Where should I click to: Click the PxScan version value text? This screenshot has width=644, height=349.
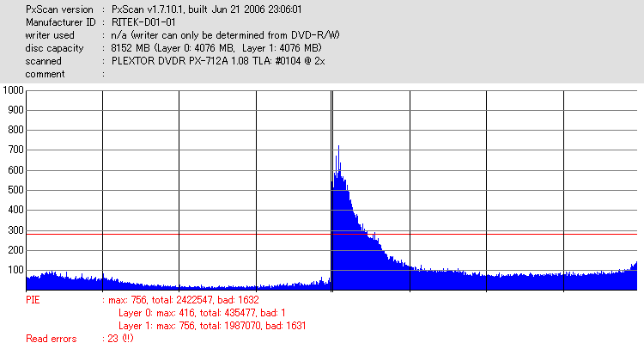pos(207,9)
